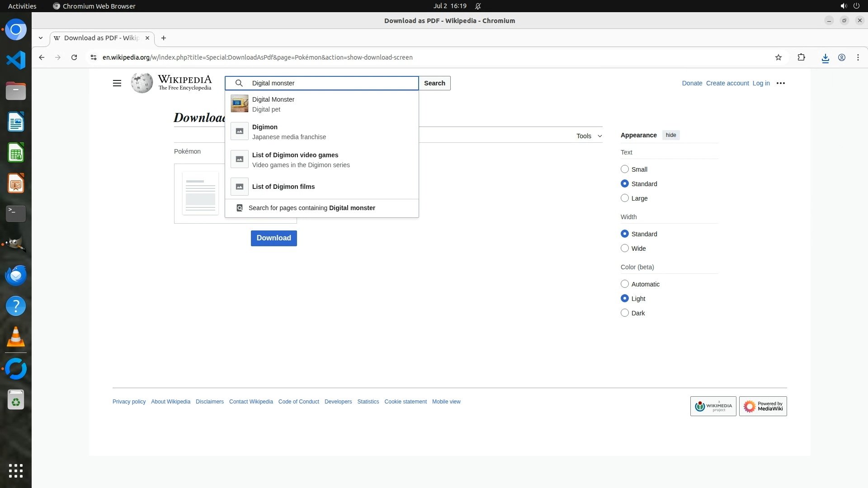Hide the Appearance panel
The image size is (868, 488).
click(x=670, y=135)
